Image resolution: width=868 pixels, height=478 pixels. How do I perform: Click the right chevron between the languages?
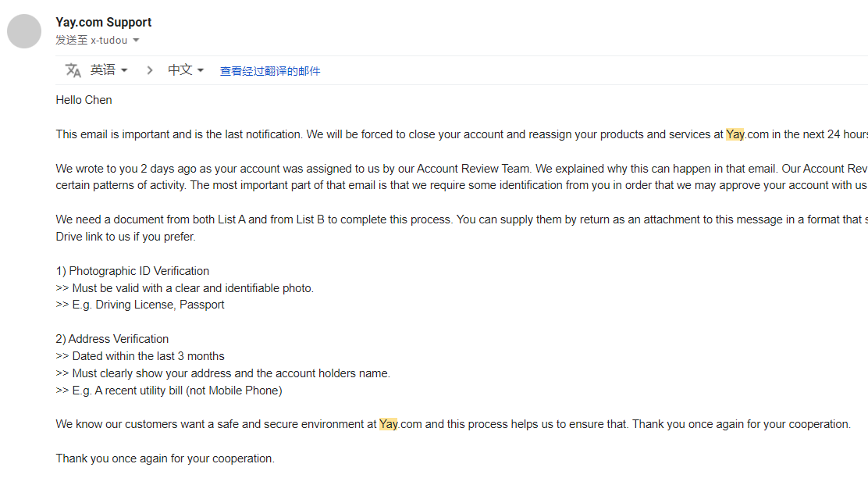[x=149, y=70]
